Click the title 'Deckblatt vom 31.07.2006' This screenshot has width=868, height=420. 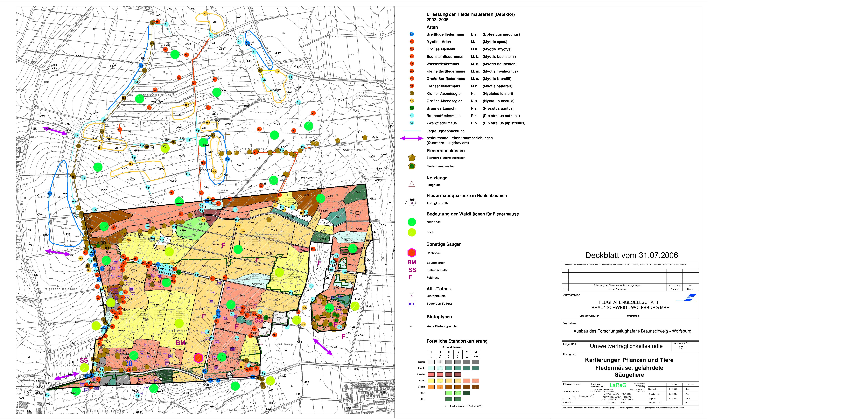click(631, 256)
